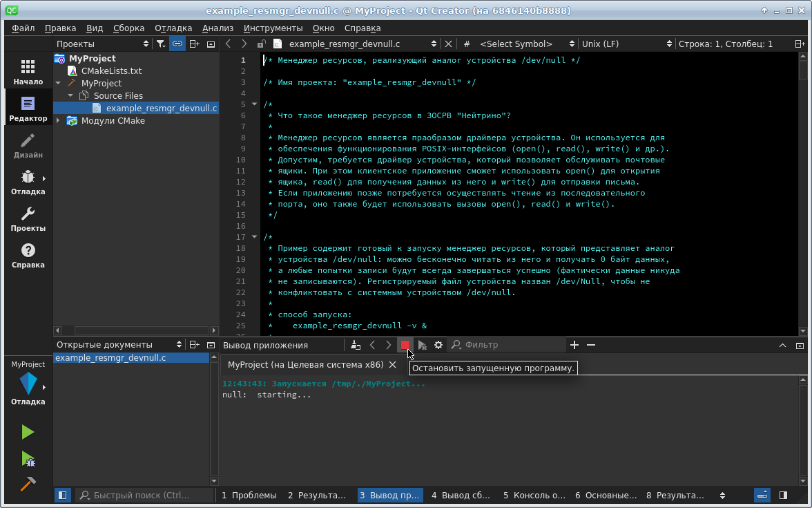Open the Select Symbol dropdown
The height and width of the screenshot is (508, 812).
(x=527, y=44)
